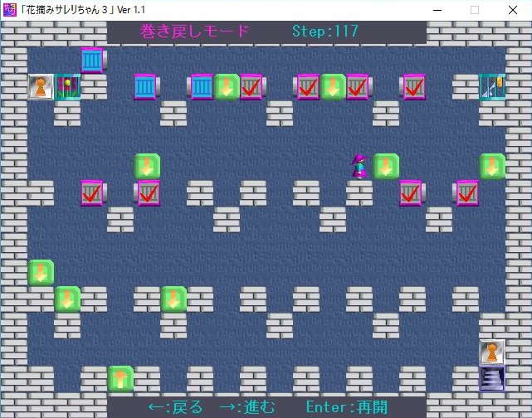Screen dimensions: 532x418
Task: Close the game window
Action: click(x=513, y=9)
